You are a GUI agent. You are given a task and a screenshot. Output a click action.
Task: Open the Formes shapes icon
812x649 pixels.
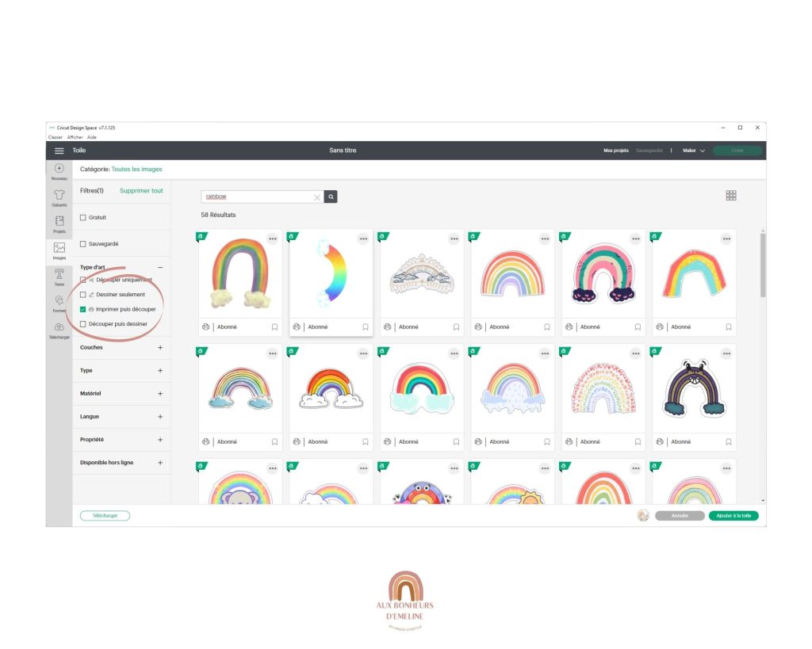click(59, 300)
